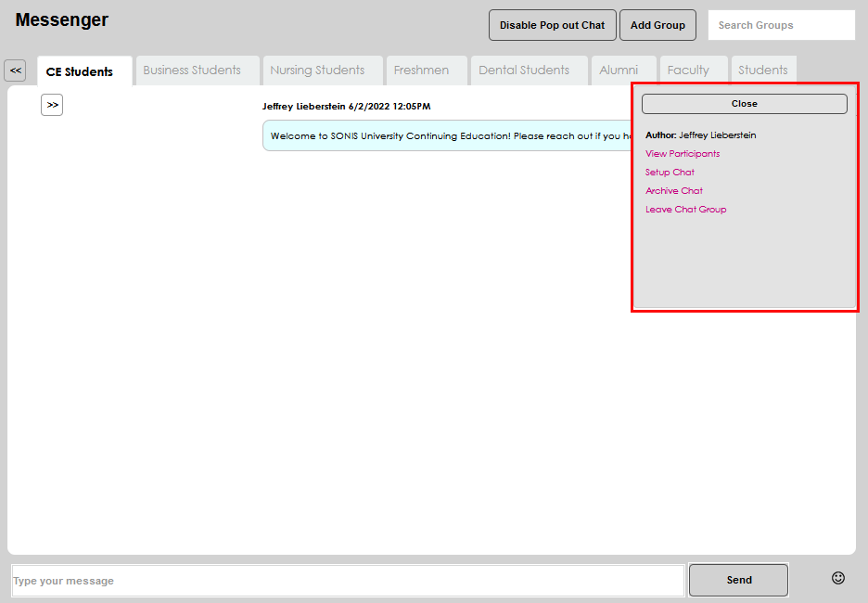Open the View Participants link
Image resolution: width=868 pixels, height=603 pixels.
click(683, 153)
